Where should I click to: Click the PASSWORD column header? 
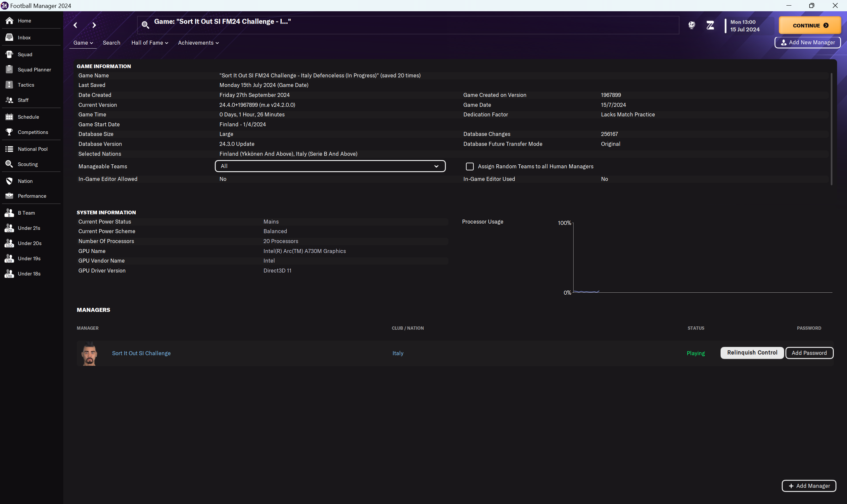[x=809, y=328]
